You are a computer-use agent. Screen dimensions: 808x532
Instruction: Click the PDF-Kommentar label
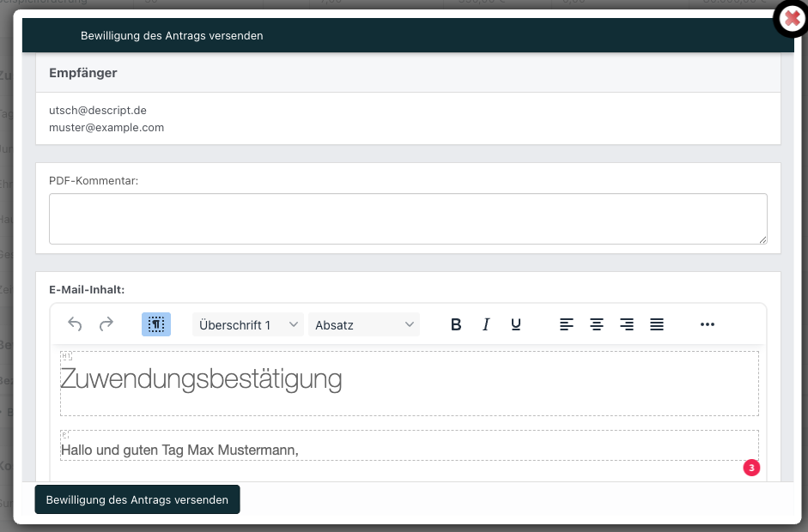coord(94,181)
